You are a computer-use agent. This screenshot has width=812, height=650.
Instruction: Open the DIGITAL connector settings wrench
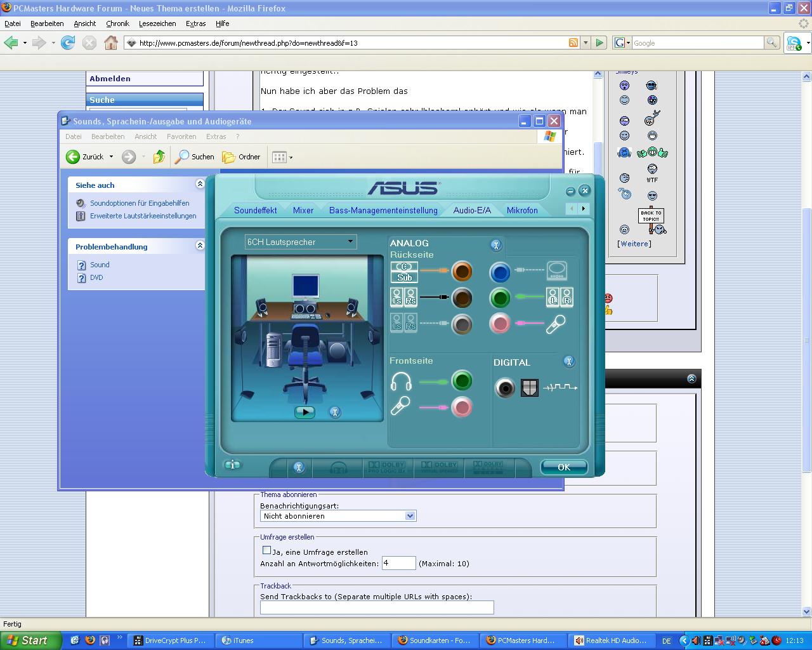tap(569, 362)
